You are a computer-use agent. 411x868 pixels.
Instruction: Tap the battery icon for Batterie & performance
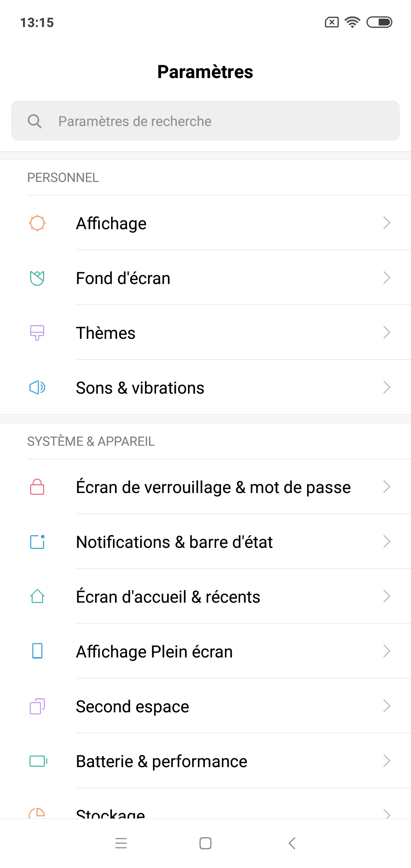pos(38,761)
